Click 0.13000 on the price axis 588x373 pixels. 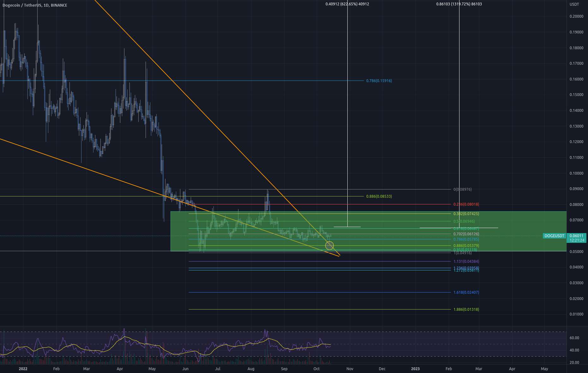pyautogui.click(x=576, y=126)
